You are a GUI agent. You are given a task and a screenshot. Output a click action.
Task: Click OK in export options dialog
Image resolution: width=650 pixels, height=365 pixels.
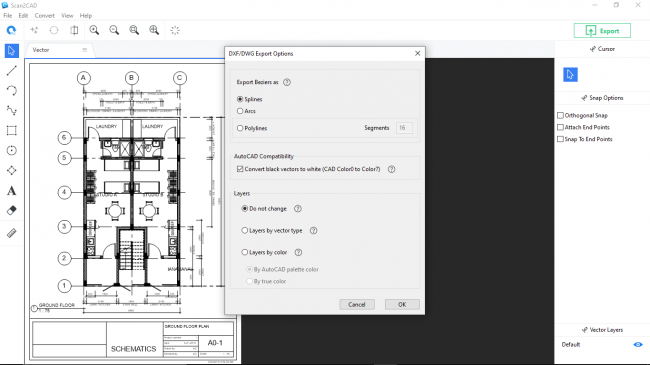pos(402,304)
